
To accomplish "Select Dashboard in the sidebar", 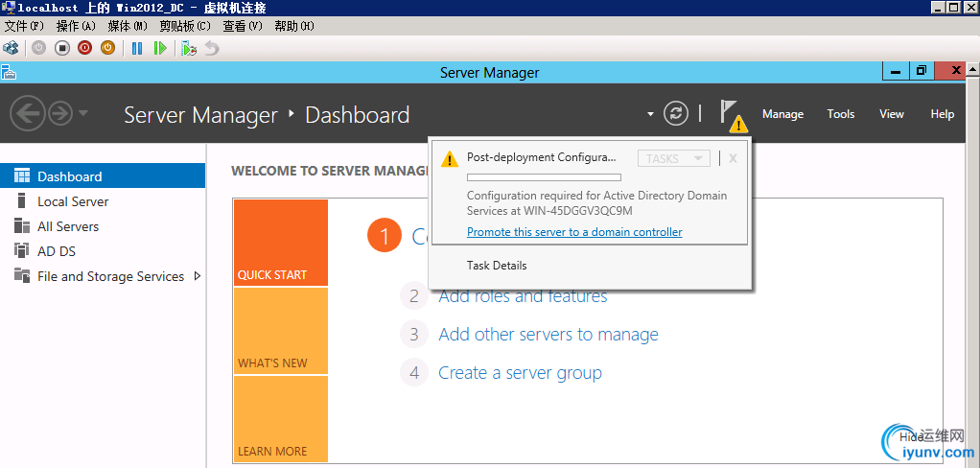I will (103, 175).
